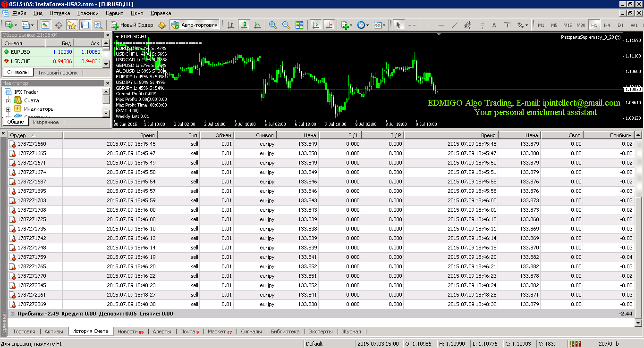Click the zoom out magnifier icon
The height and width of the screenshot is (348, 644).
point(286,25)
